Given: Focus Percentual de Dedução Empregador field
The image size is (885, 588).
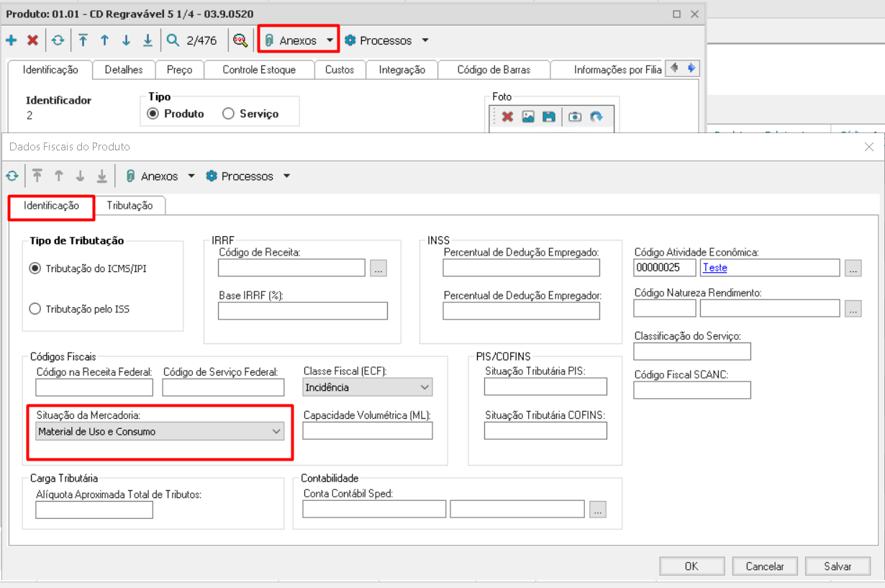Looking at the screenshot, I should 521,311.
